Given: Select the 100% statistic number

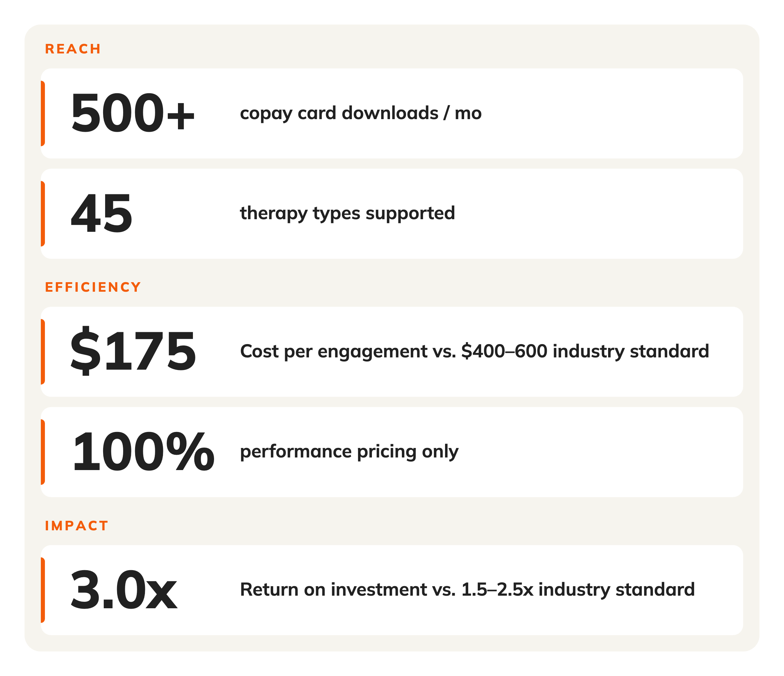Looking at the screenshot, I should (143, 452).
